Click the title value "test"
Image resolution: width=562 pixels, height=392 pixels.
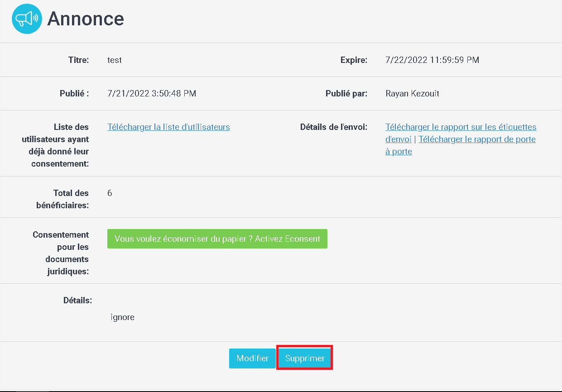[x=115, y=60]
